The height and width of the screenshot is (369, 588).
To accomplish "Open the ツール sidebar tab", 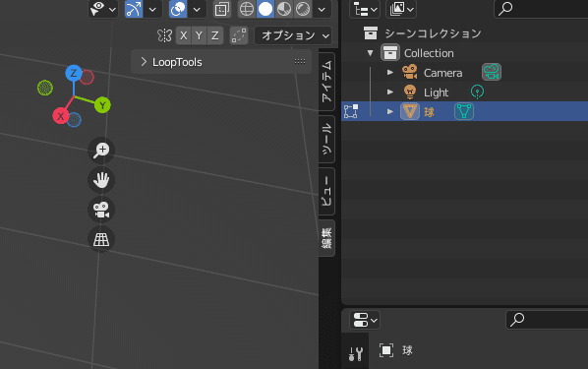I will coord(326,139).
